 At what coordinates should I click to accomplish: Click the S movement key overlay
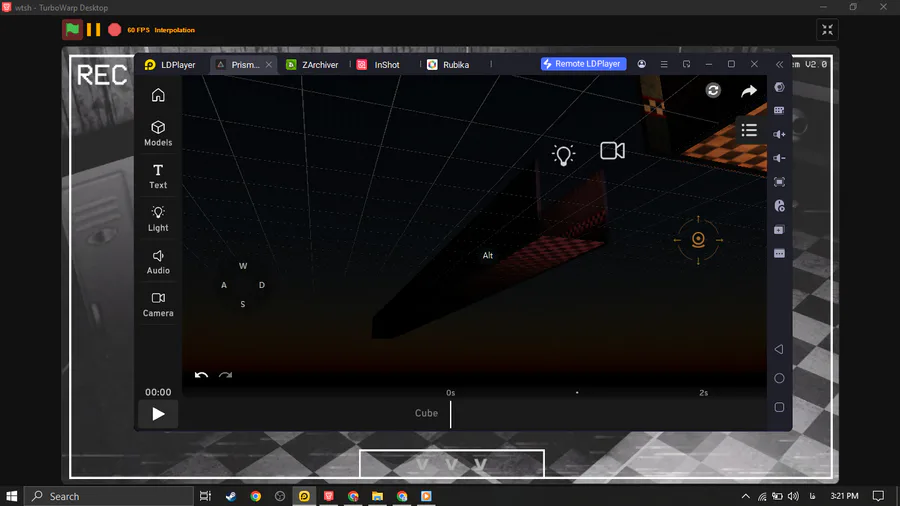pyautogui.click(x=243, y=304)
